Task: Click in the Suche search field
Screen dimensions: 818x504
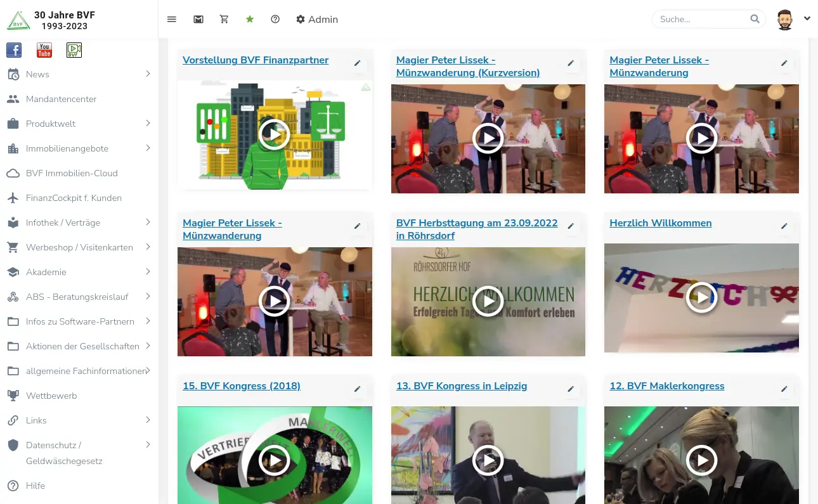Action: pyautogui.click(x=703, y=19)
